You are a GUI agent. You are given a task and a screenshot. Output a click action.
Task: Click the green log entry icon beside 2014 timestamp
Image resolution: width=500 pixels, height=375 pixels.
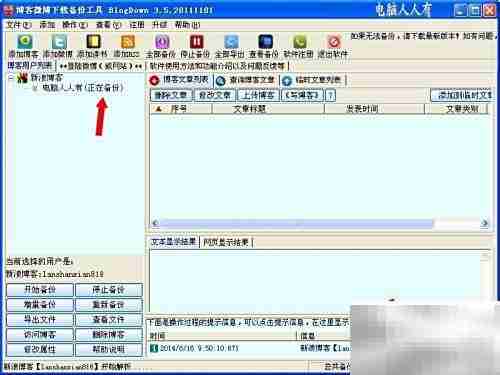[154, 348]
